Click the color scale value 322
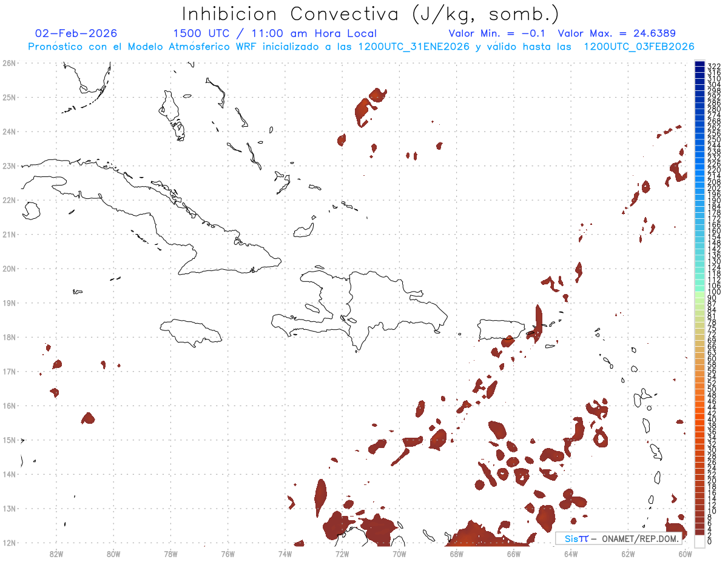The image size is (728, 562). (x=713, y=66)
